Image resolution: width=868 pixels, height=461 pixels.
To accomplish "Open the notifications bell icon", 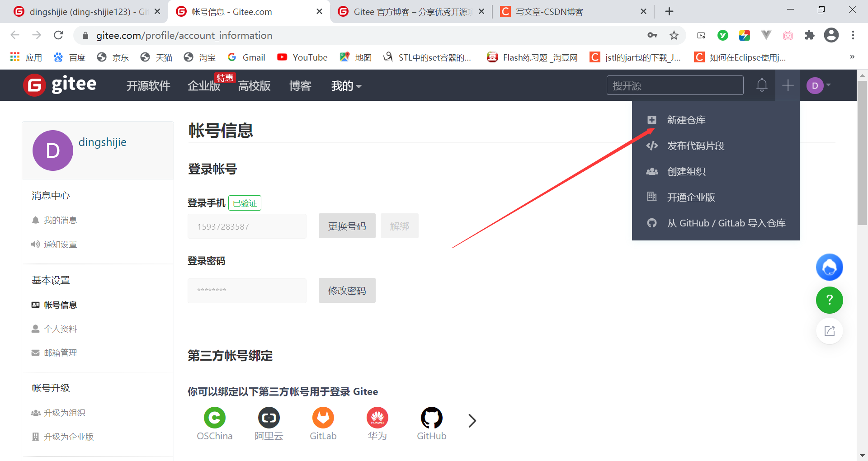I will 762,85.
